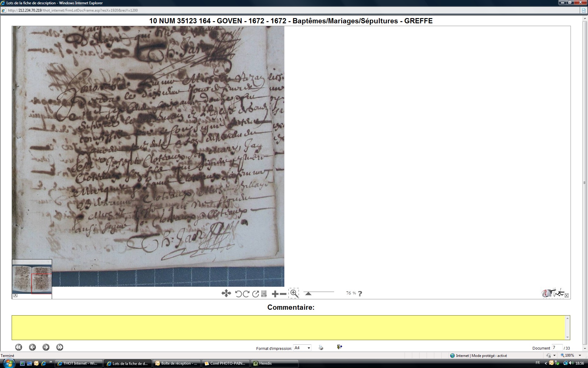588x368 pixels.
Task: Close the thumbnail overview panel
Action: (15, 295)
